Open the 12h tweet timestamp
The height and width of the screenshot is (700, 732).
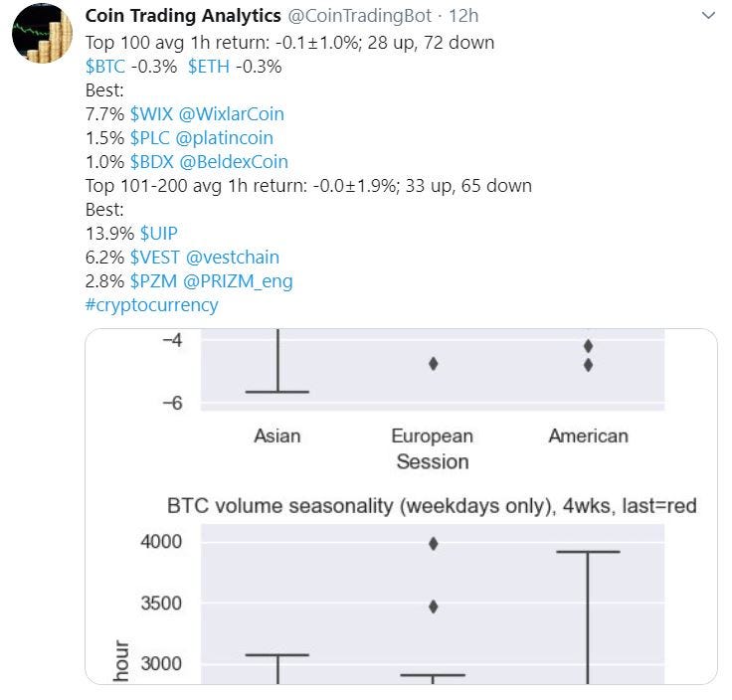(463, 16)
